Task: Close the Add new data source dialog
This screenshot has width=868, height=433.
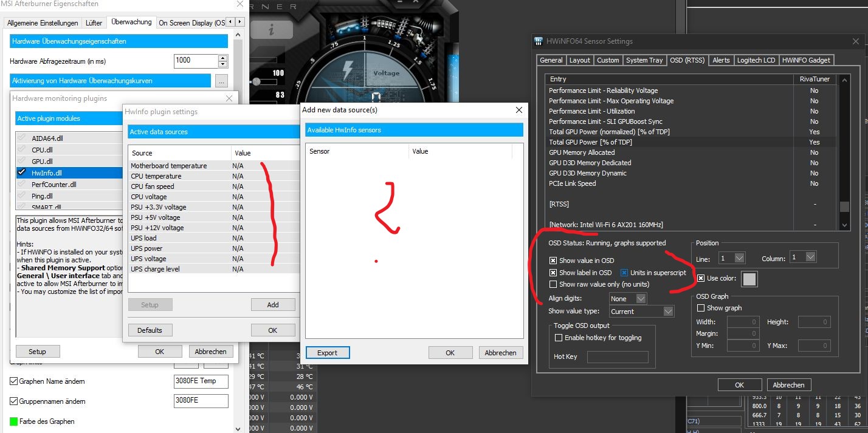Action: coord(519,110)
